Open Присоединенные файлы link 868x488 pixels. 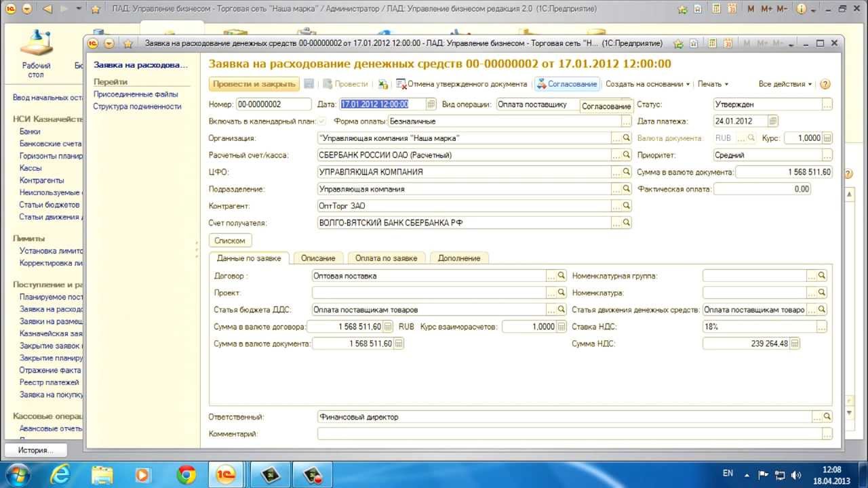coord(136,94)
